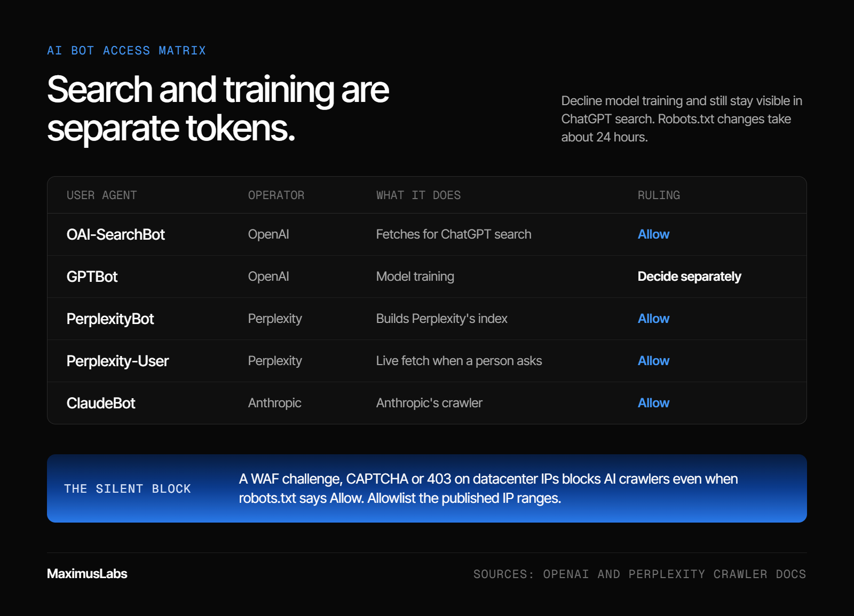Select the paragraph about declining model training

click(x=682, y=119)
